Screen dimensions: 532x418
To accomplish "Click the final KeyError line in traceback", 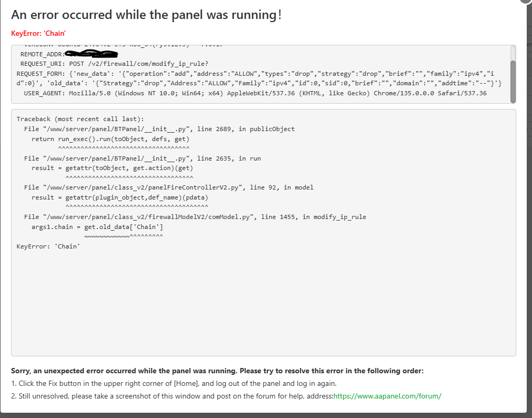I will pos(48,246).
